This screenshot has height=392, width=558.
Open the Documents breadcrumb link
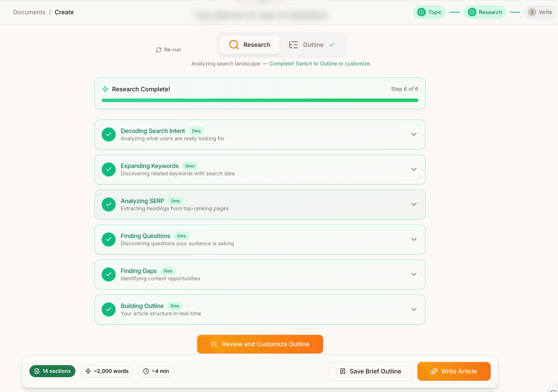point(29,12)
